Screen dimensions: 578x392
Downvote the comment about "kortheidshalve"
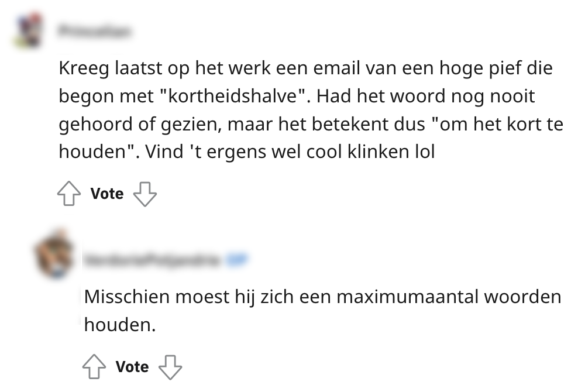(145, 194)
